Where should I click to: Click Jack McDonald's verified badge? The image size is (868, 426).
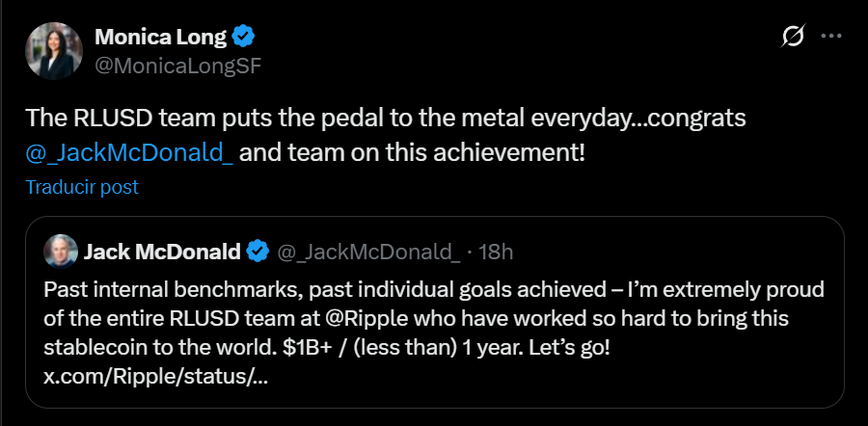258,253
